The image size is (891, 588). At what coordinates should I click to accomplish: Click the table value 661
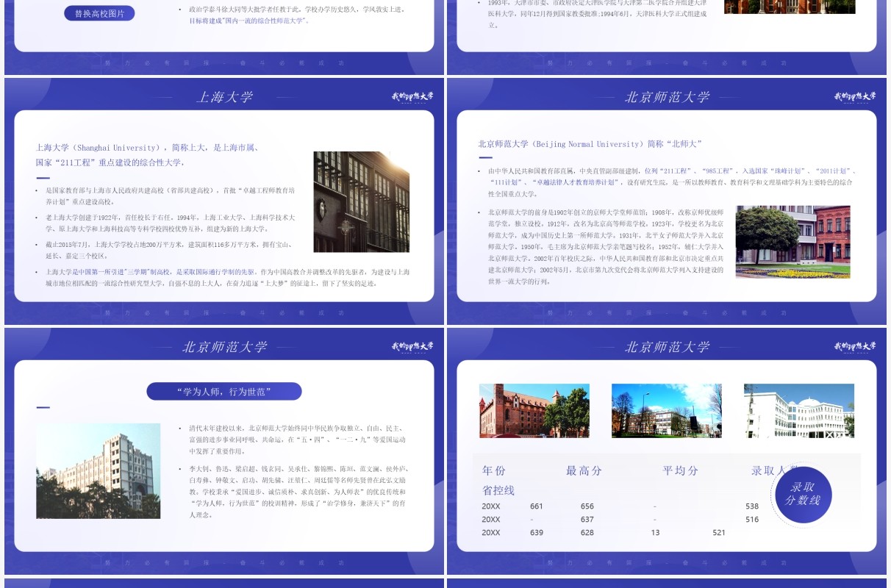[x=537, y=506]
